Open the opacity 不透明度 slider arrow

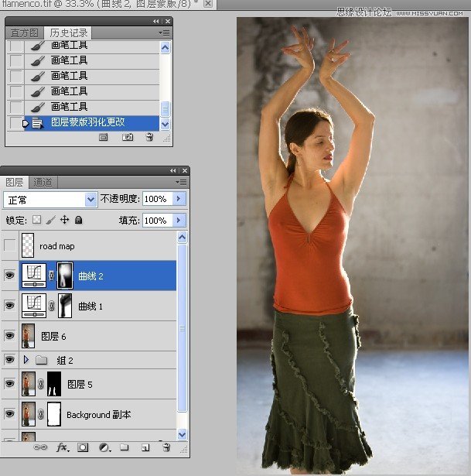coord(179,199)
